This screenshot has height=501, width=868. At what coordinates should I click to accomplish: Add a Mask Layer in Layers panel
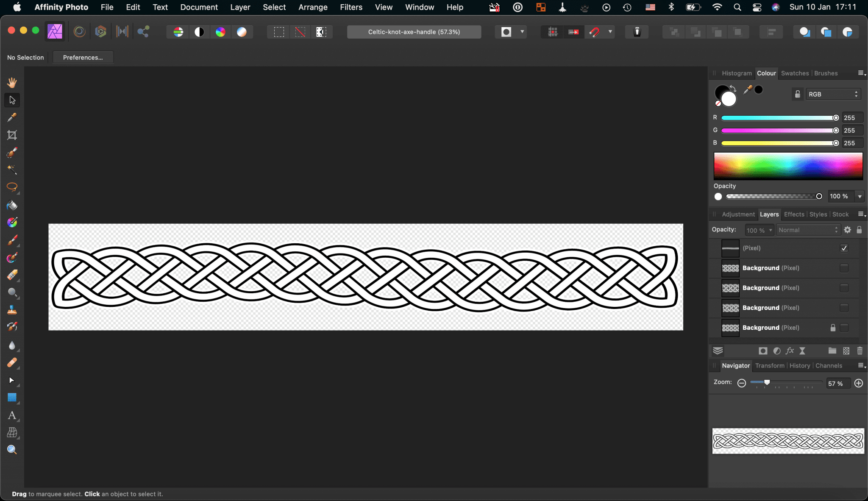763,351
